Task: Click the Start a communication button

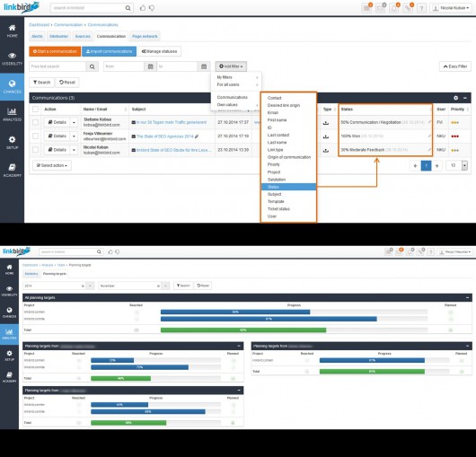Action: (55, 51)
